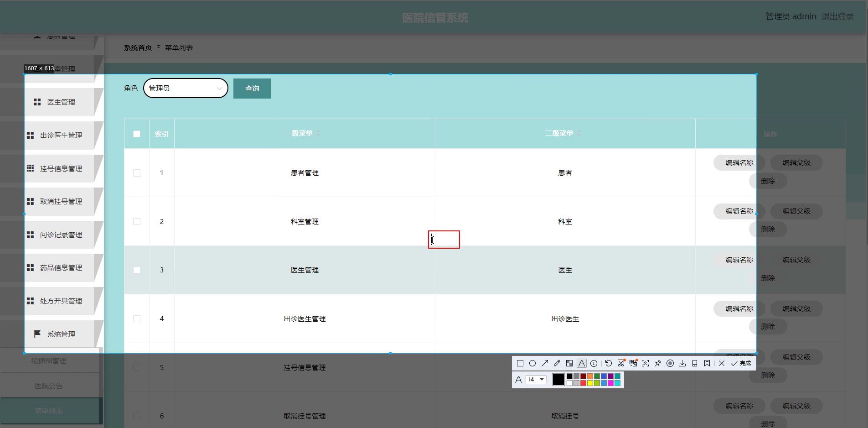The width and height of the screenshot is (868, 428).
Task: Toggle the select-all checkbox in the table header
Action: [x=136, y=134]
